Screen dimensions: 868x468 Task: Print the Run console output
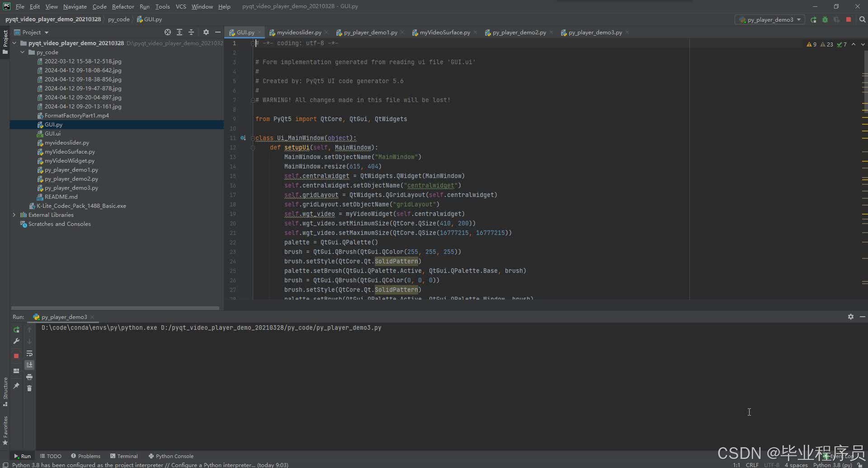click(29, 377)
